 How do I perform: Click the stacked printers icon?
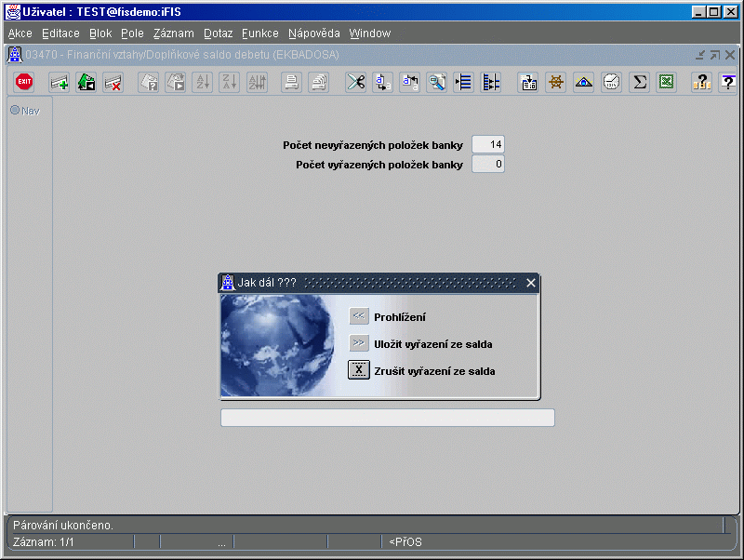(319, 82)
